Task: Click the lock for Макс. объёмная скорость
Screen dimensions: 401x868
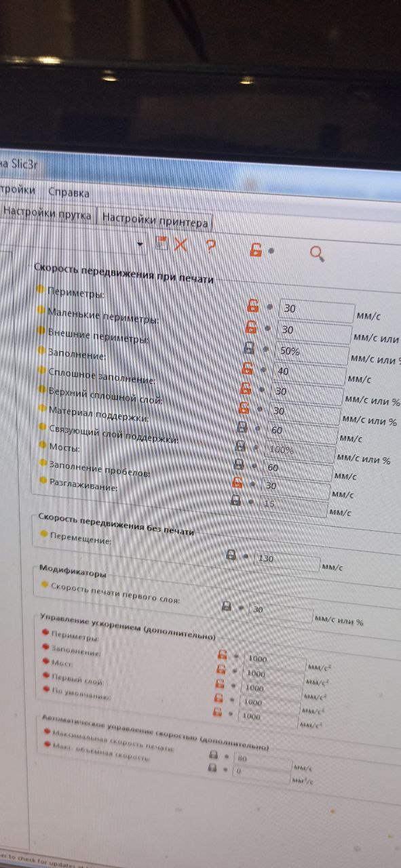Action: click(x=212, y=768)
